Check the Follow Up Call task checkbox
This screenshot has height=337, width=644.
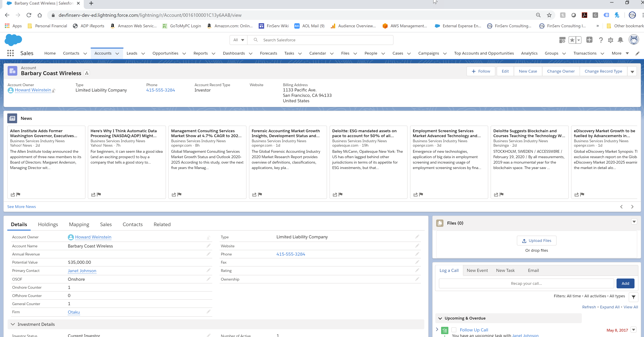coord(454,330)
